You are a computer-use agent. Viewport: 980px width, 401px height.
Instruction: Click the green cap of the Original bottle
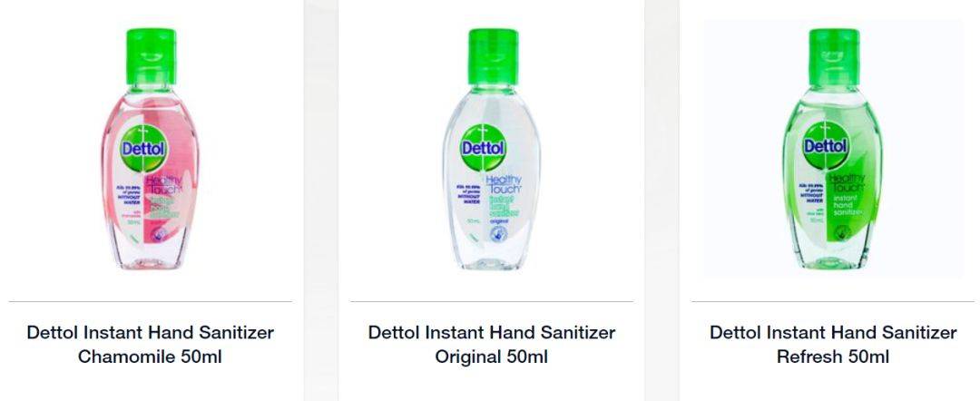point(493,56)
